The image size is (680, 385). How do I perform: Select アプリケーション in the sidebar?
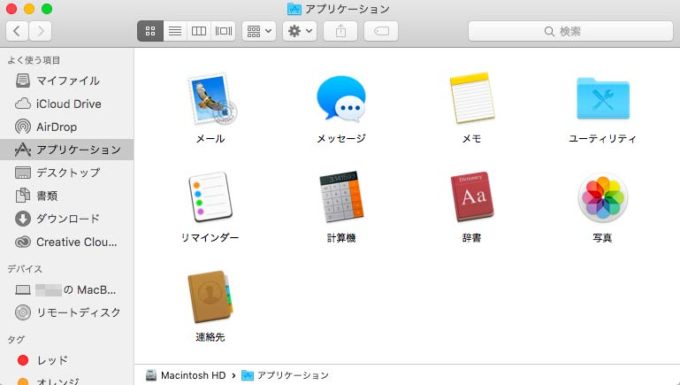(67, 150)
